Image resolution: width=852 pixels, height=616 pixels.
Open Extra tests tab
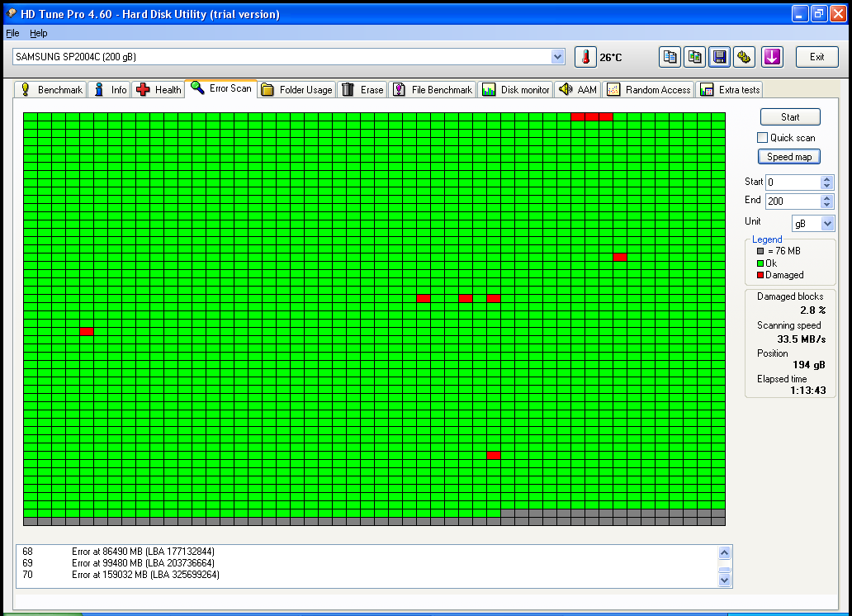[x=730, y=90]
